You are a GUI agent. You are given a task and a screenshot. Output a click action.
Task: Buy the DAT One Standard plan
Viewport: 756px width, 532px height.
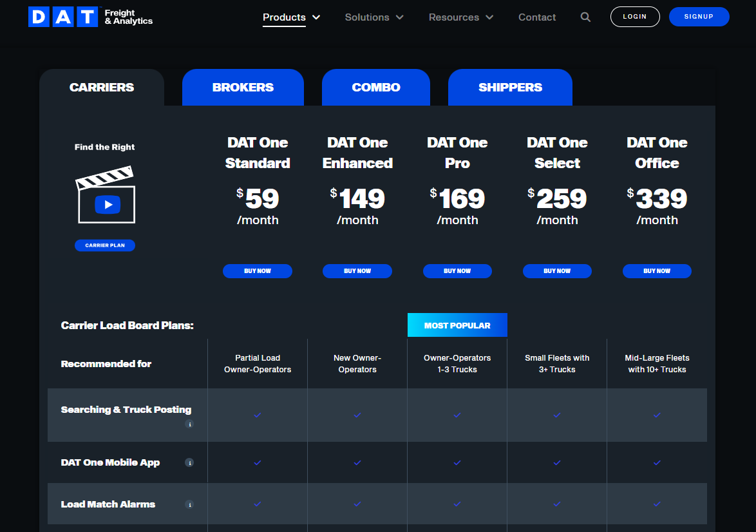pyautogui.click(x=258, y=271)
